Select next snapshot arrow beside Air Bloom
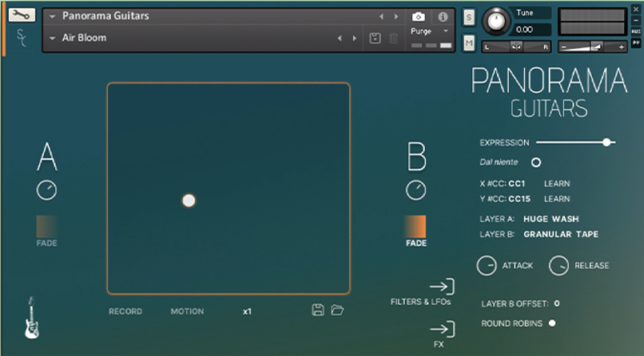644x356 pixels. 354,38
